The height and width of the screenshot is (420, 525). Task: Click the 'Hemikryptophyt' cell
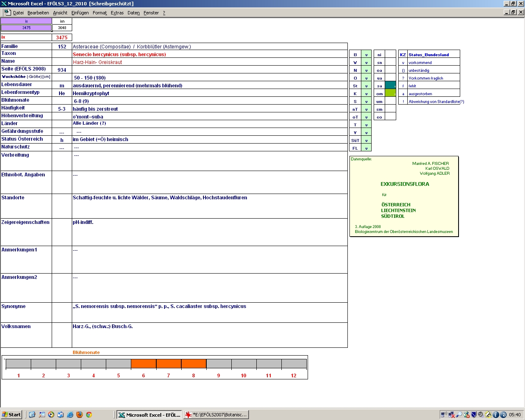pos(210,93)
